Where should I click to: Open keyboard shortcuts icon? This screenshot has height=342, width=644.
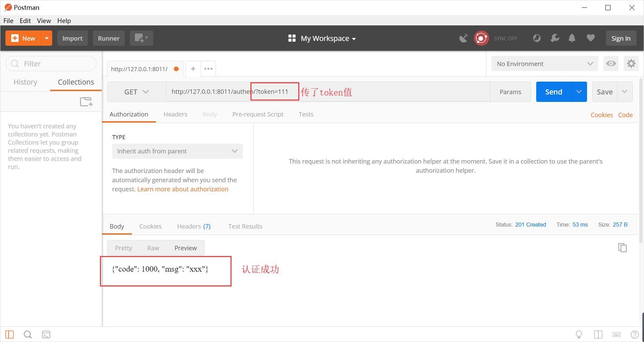[x=617, y=335]
